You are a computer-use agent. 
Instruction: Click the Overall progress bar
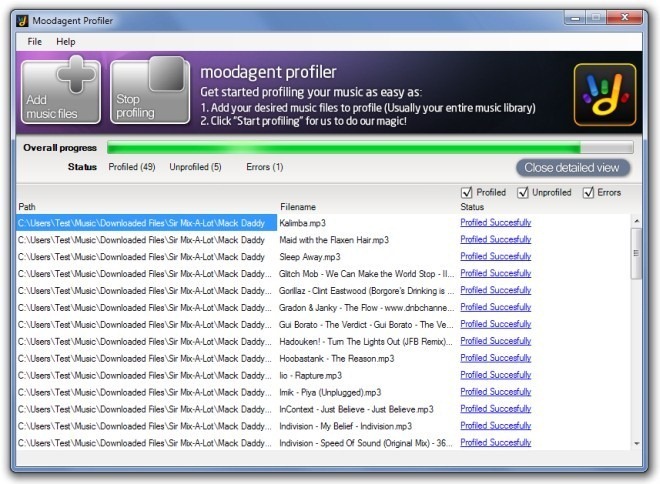(370, 147)
